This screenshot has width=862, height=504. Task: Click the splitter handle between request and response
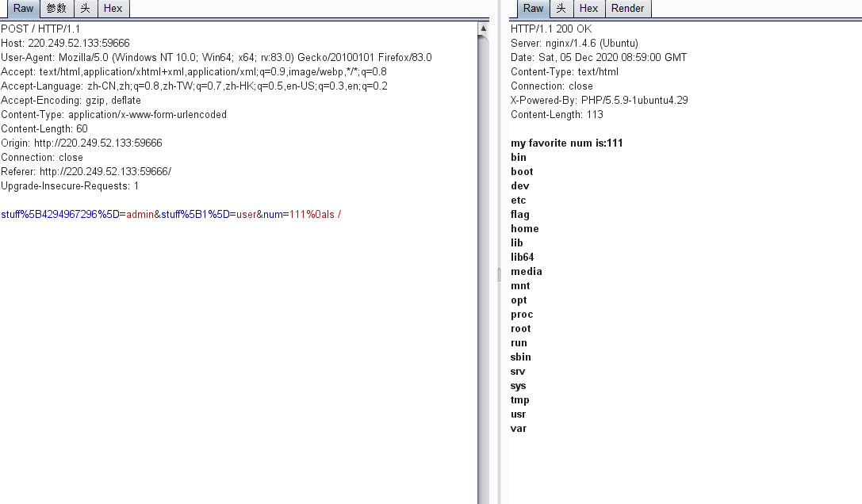(x=499, y=274)
